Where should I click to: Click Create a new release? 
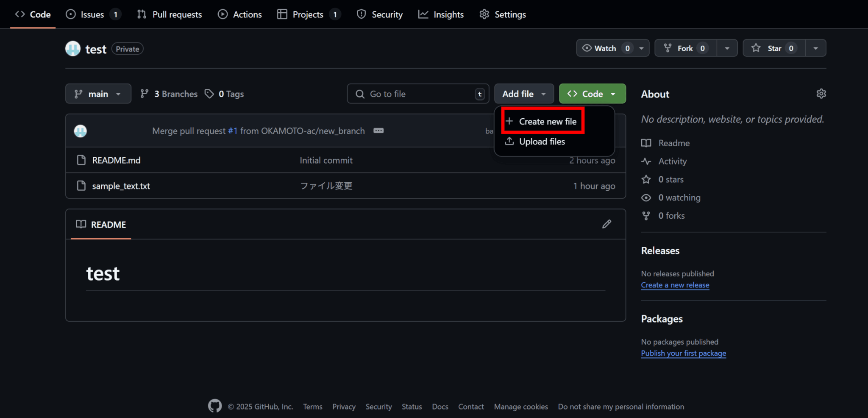(675, 285)
